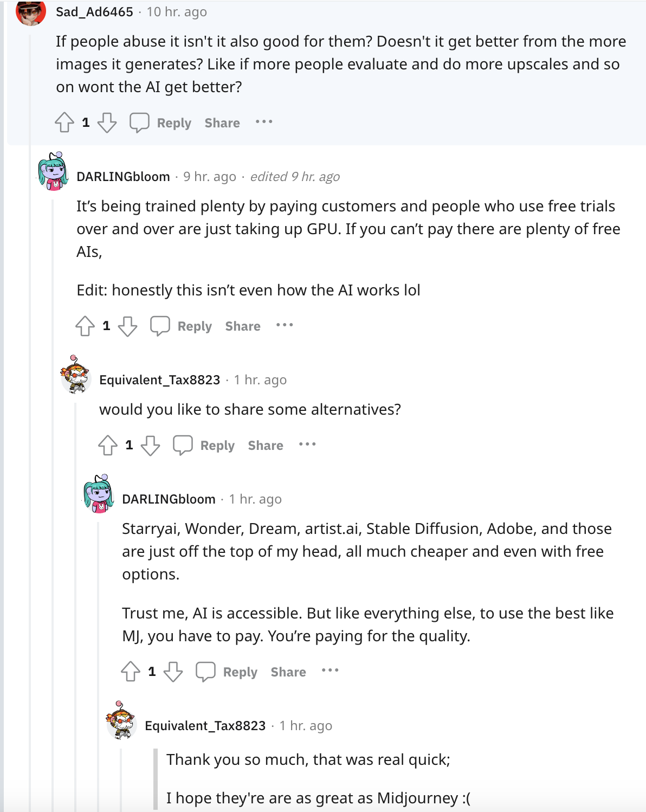
Task: Downvote the Starryai alternatives list comment
Action: [173, 672]
